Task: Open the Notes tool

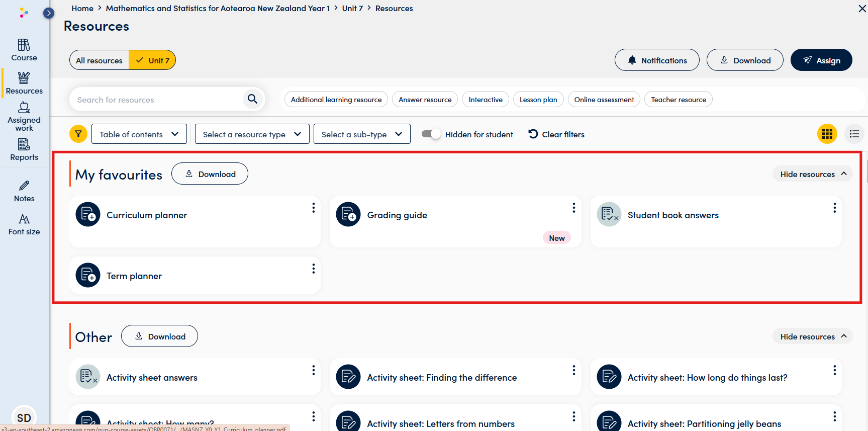Action: (24, 191)
